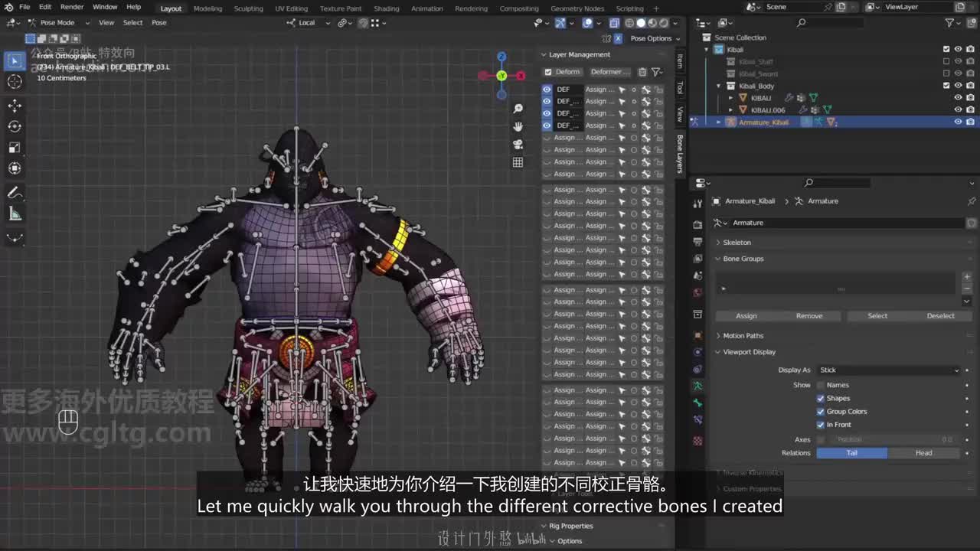Open the Bone Layers sidebar tab
This screenshot has width=980, height=551.
click(x=680, y=153)
